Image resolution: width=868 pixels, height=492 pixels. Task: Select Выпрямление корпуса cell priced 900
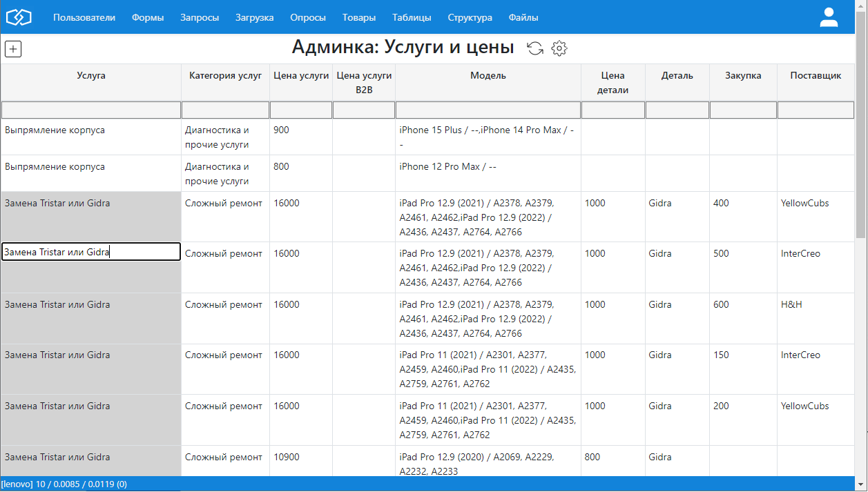[x=91, y=137]
